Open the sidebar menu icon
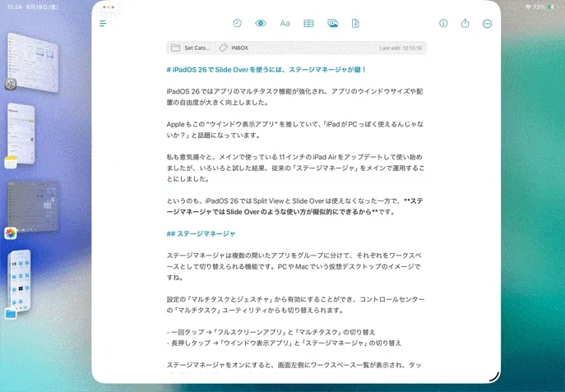Screen dimensions: 565x392 click(103, 23)
